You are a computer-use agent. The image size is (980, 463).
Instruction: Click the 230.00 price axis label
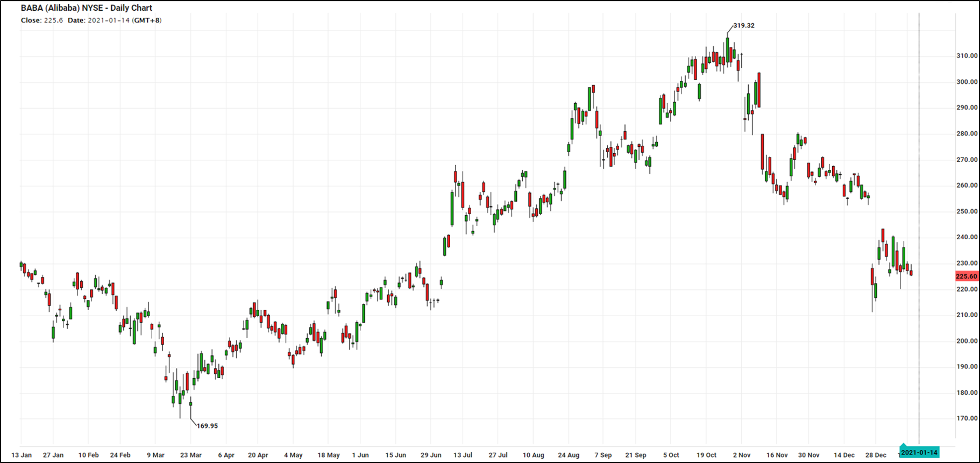tap(967, 263)
